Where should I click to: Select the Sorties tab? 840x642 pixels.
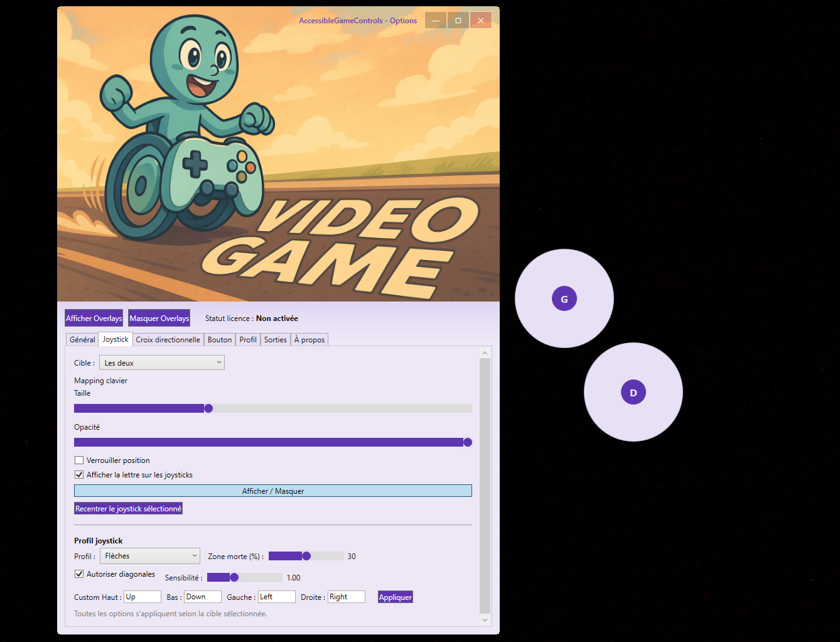pyautogui.click(x=275, y=340)
